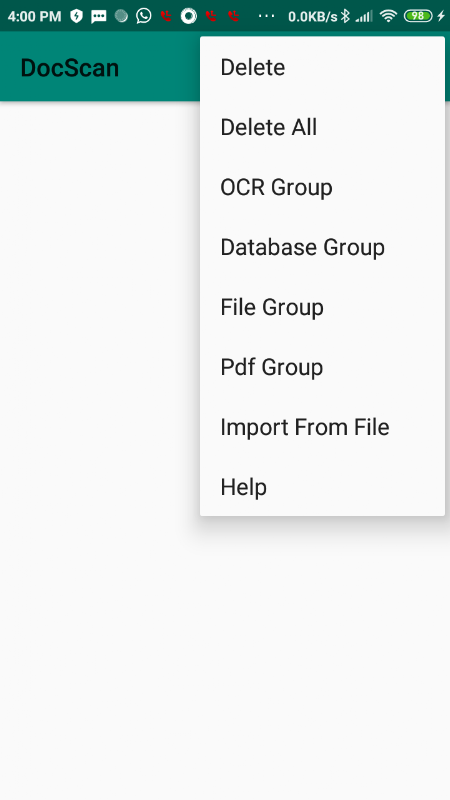Tap the DocScan app title
This screenshot has height=800, width=450.
pyautogui.click(x=70, y=68)
